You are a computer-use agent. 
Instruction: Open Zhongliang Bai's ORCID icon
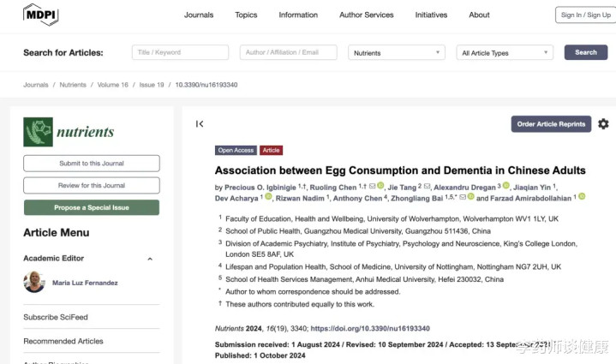pos(470,196)
